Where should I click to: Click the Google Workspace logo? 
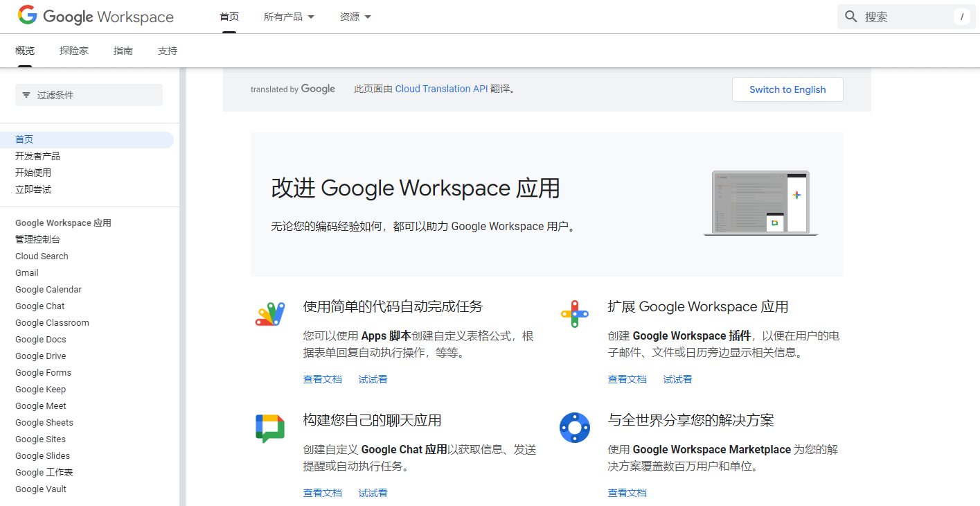point(96,16)
